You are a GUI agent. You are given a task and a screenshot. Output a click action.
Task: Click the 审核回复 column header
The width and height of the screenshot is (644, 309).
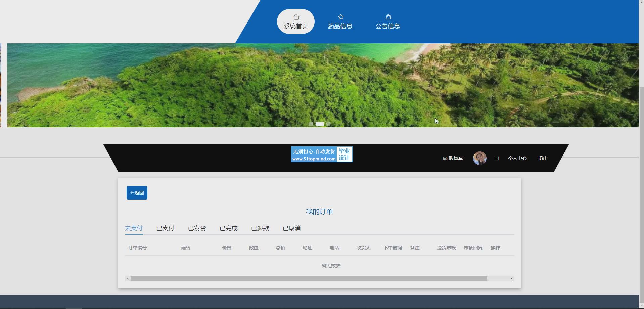(x=473, y=248)
